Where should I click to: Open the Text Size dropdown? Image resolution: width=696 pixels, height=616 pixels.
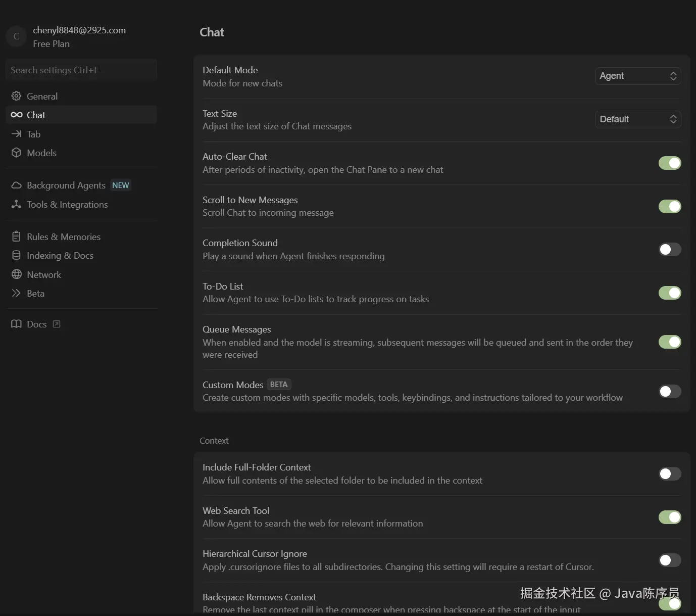[637, 119]
